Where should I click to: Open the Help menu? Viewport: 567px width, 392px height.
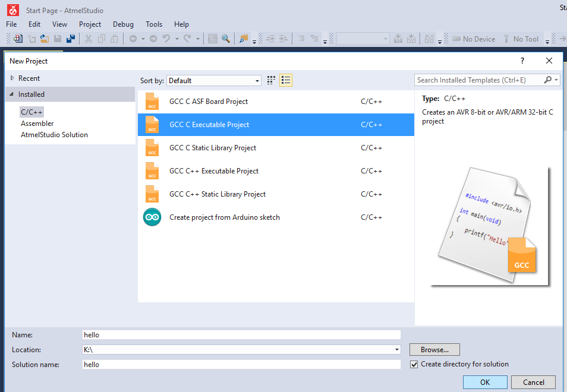click(x=181, y=24)
